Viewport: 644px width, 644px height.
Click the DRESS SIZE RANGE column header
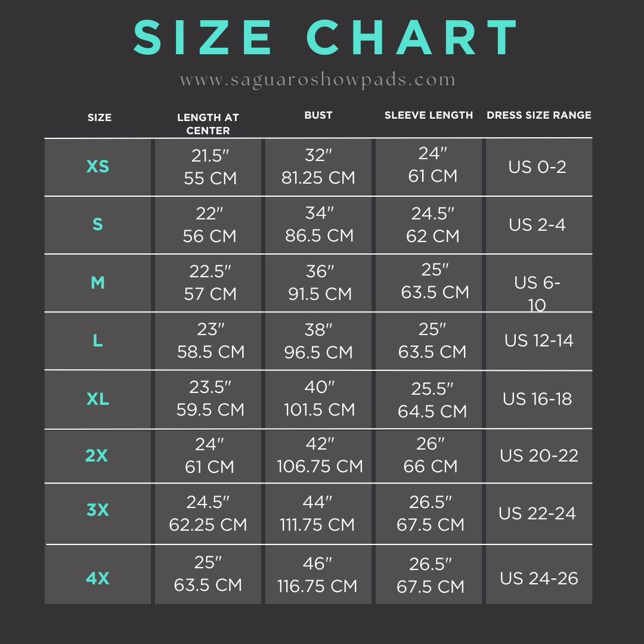[539, 115]
